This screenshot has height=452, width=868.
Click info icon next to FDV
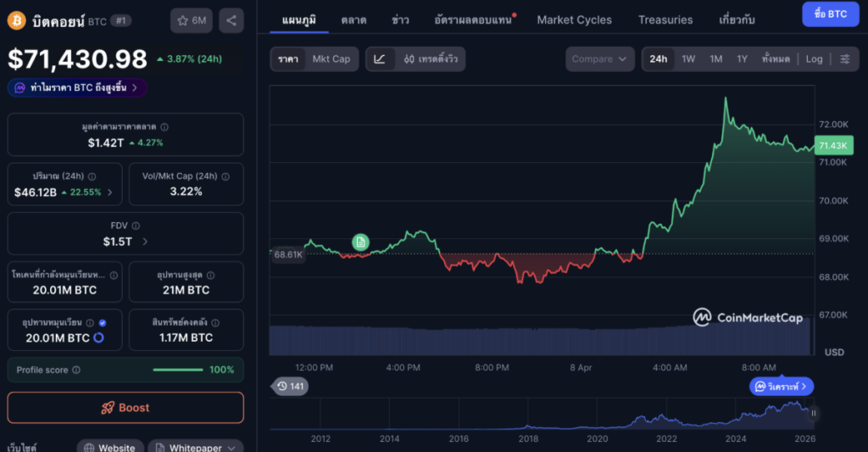pos(136,226)
